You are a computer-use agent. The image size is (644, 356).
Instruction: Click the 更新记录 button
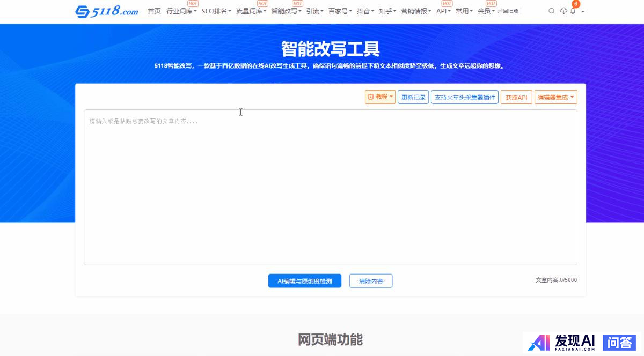[x=413, y=97]
